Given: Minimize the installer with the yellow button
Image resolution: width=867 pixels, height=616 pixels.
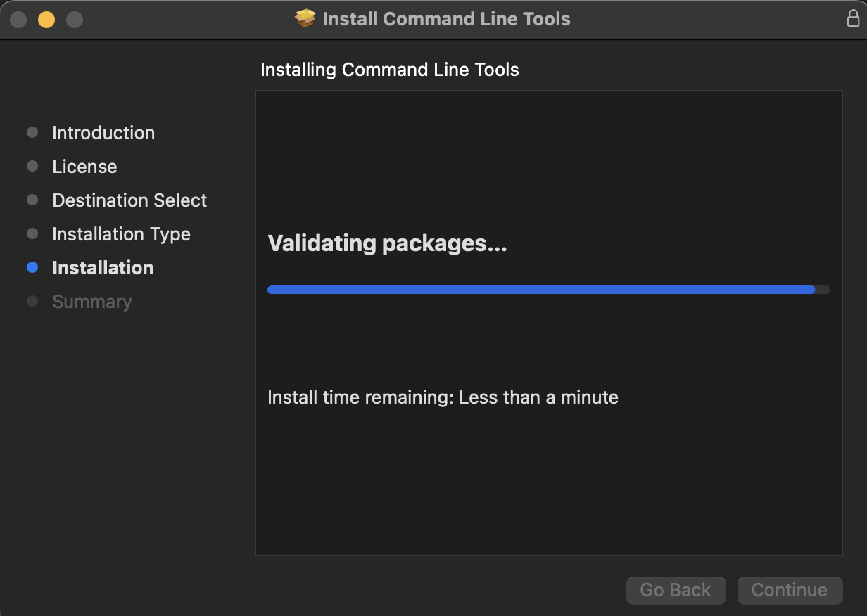Looking at the screenshot, I should pos(46,19).
